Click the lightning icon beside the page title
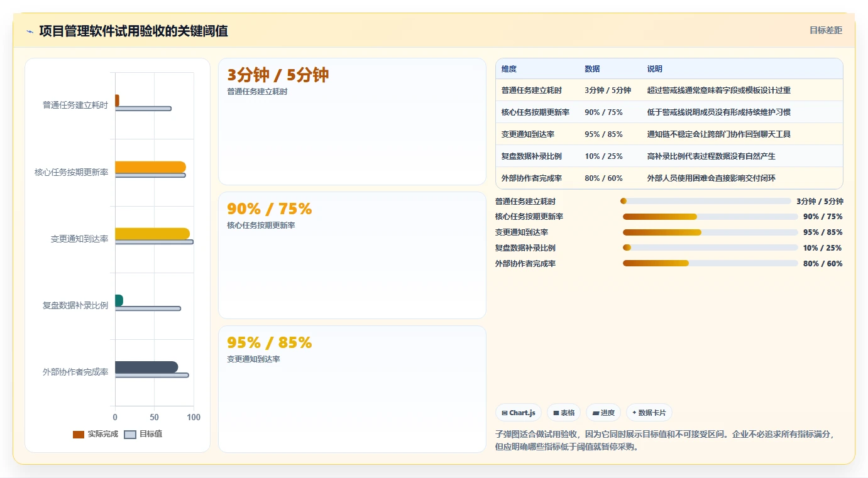The height and width of the screenshot is (478, 868). (30, 31)
